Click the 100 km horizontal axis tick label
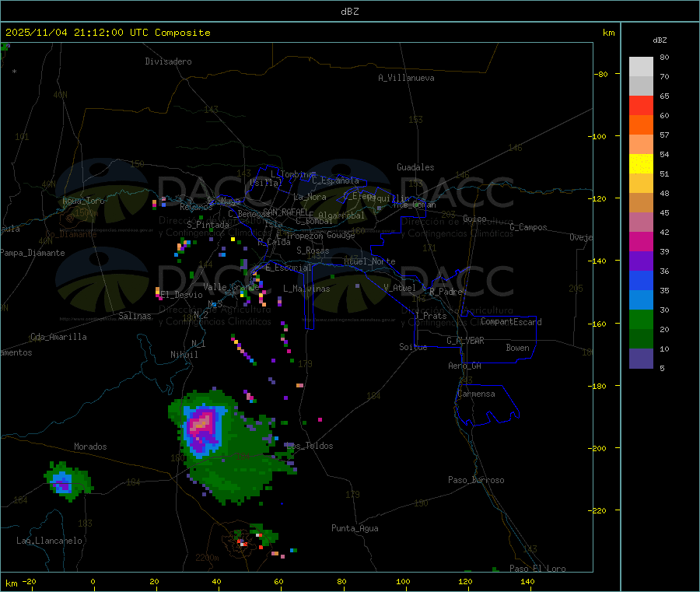 coord(403,581)
